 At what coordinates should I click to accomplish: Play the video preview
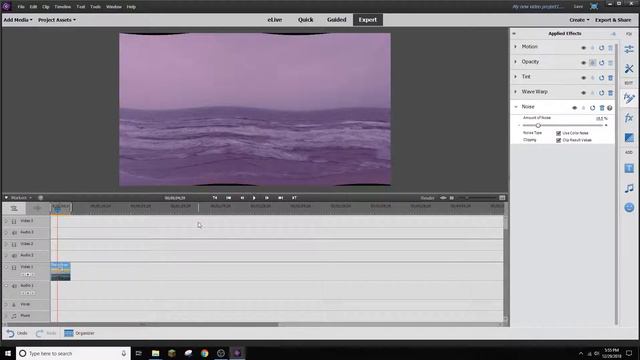tap(254, 198)
